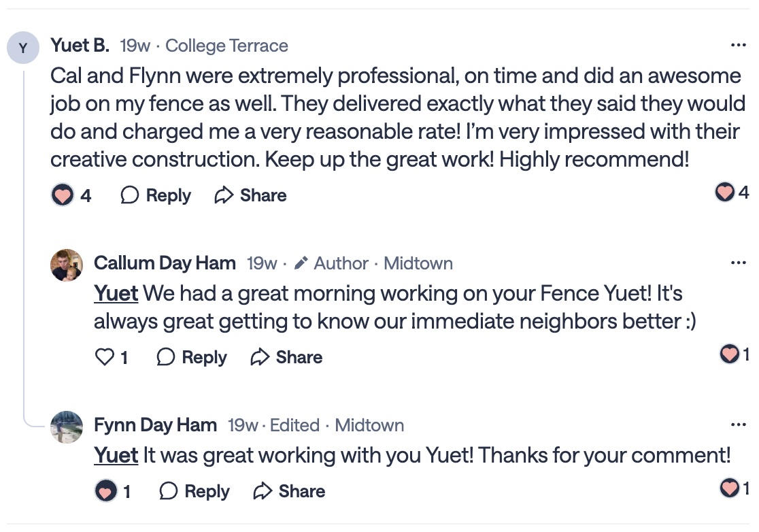Image resolution: width=759 pixels, height=532 pixels.
Task: Reply to Callum Day Ham's comment
Action: (192, 357)
